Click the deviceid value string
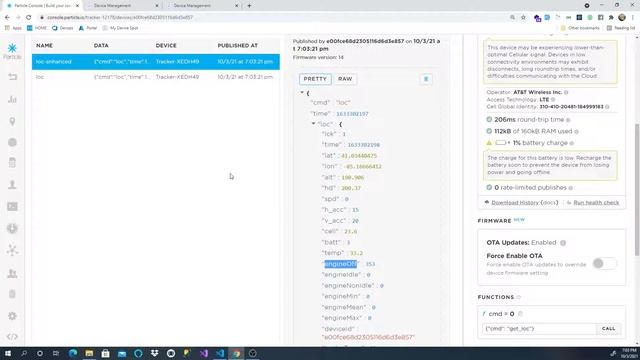Viewport: 640px width, 360px height. tap(368, 337)
